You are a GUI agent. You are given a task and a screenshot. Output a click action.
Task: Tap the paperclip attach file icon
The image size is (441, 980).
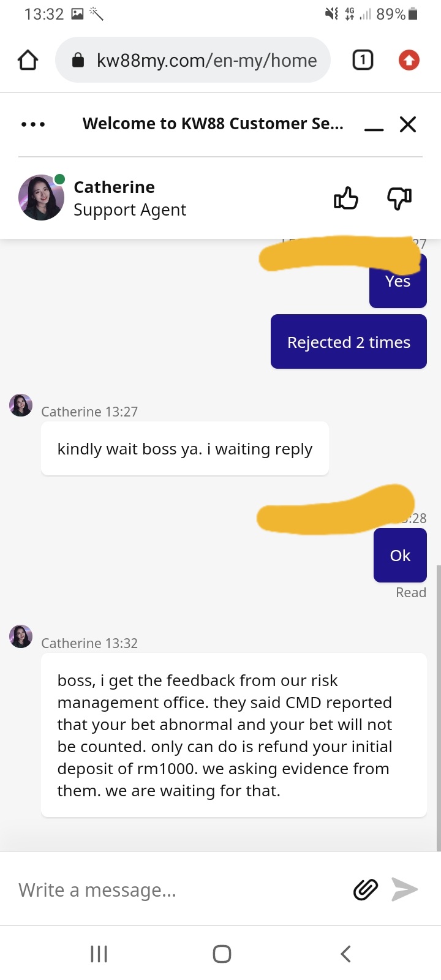[366, 889]
